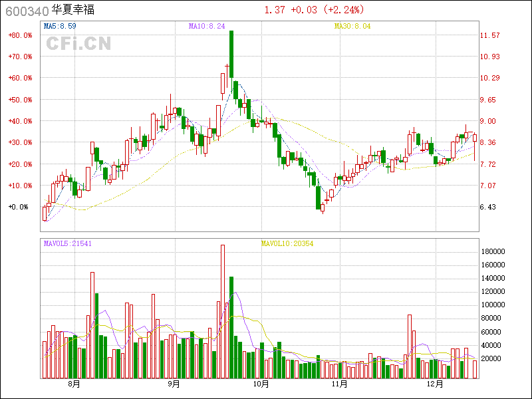Select the 11月 marker on time axis
The image size is (532, 399).
click(x=340, y=384)
